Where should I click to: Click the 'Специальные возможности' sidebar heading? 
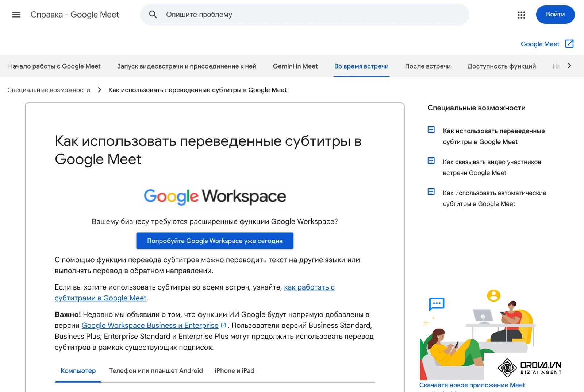coord(476,108)
